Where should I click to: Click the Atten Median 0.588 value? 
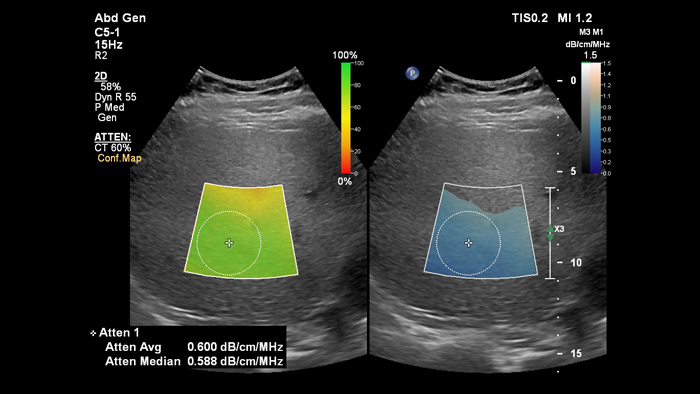235,361
